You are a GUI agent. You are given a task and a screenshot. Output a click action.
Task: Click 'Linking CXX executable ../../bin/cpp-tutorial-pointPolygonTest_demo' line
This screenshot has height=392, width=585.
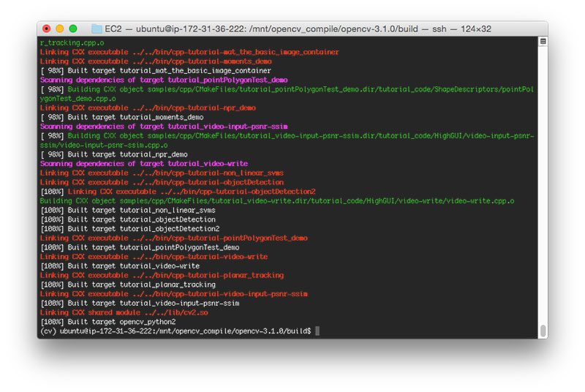(174, 238)
